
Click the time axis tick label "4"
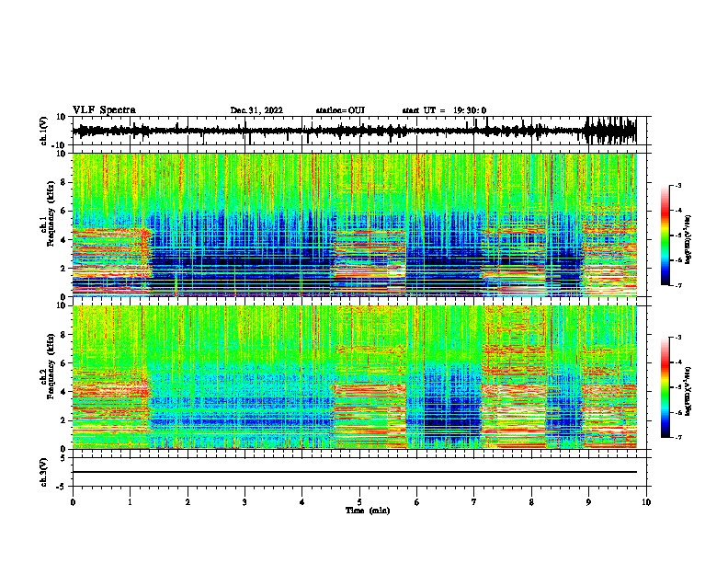pyautogui.click(x=302, y=502)
